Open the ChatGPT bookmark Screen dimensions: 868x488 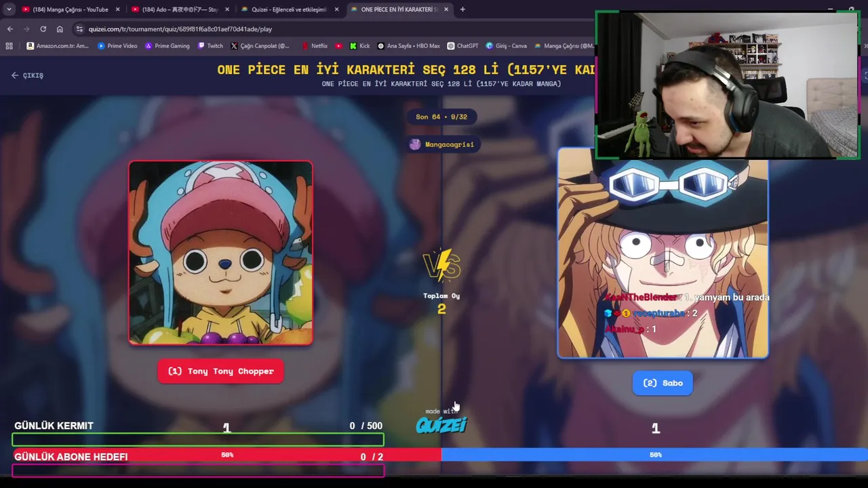462,46
